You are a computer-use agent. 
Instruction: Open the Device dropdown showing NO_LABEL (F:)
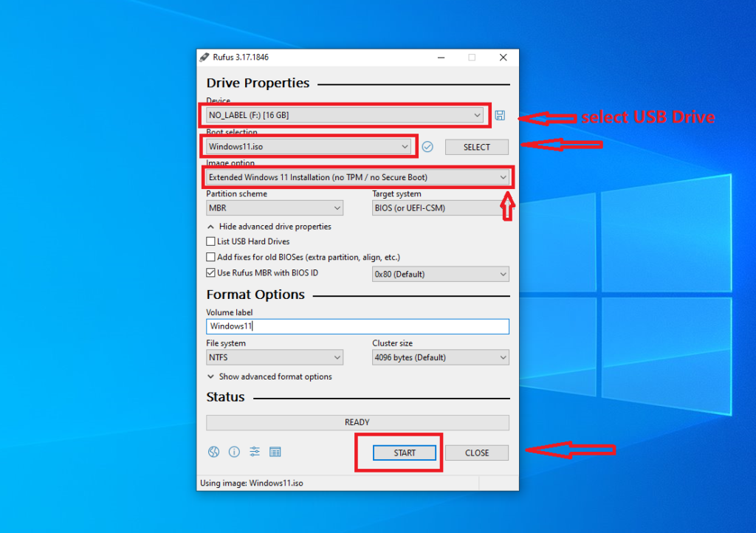(x=345, y=115)
